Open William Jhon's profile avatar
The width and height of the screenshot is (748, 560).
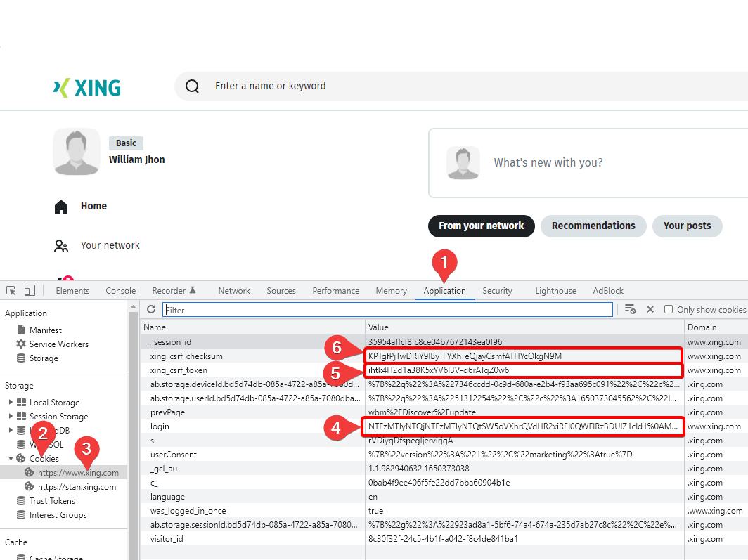[77, 152]
